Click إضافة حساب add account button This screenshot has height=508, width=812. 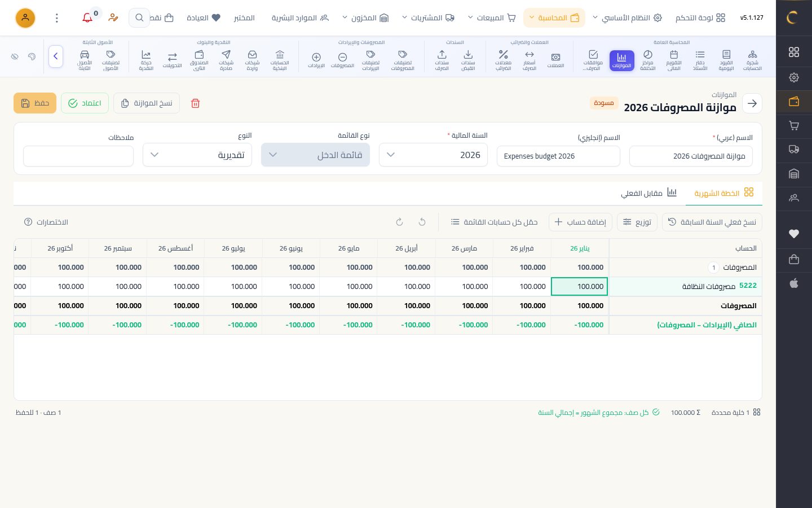[x=580, y=222]
